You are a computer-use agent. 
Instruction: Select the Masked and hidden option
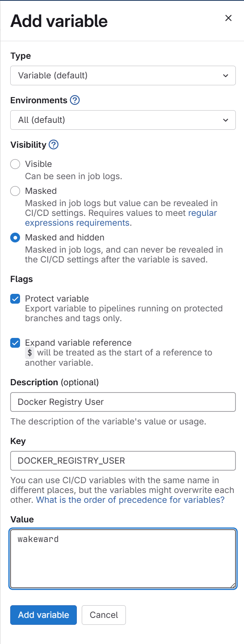15,237
